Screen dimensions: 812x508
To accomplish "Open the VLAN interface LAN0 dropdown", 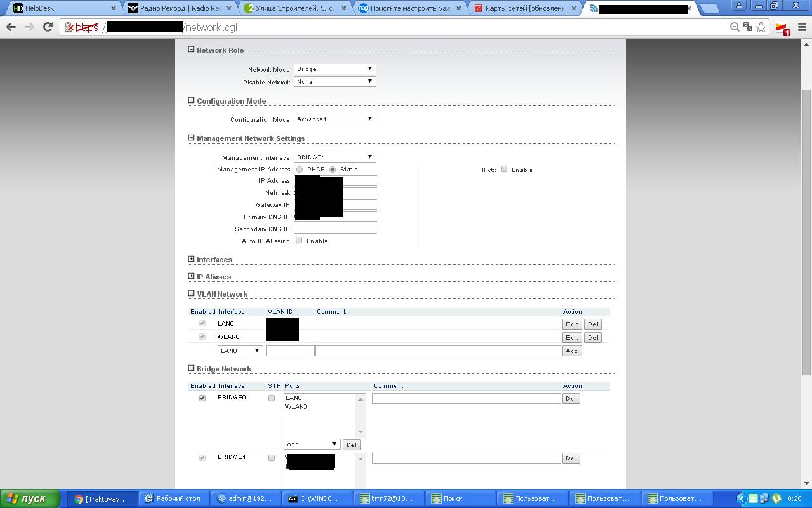I will click(240, 351).
